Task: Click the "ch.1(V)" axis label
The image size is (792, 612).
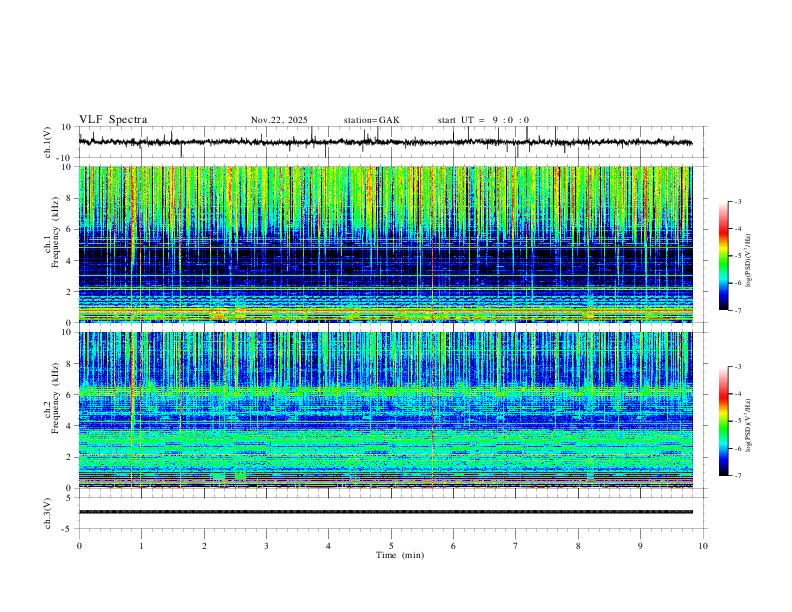Action: coord(48,142)
